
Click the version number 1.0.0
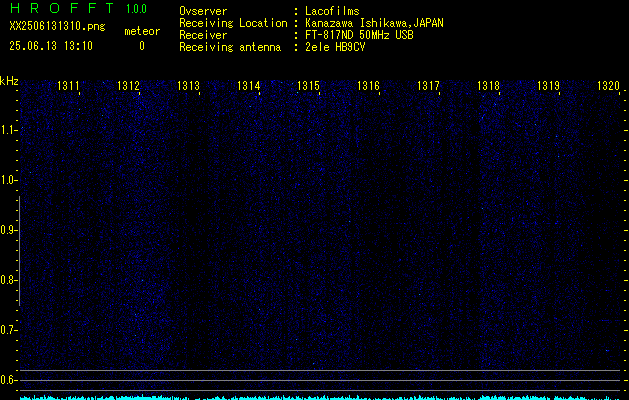[136, 9]
